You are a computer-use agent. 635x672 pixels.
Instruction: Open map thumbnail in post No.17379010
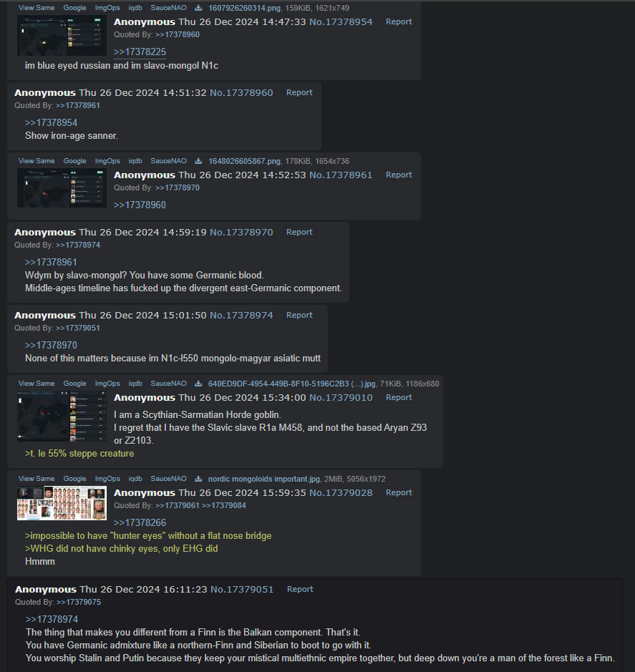[62, 416]
